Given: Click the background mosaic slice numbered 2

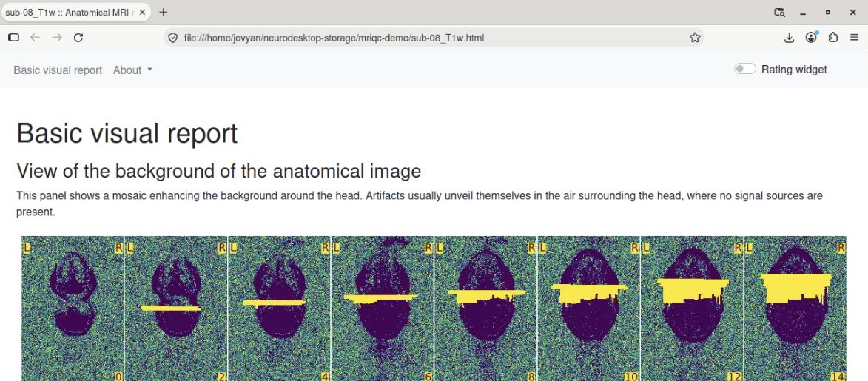Looking at the screenshot, I should [x=176, y=308].
